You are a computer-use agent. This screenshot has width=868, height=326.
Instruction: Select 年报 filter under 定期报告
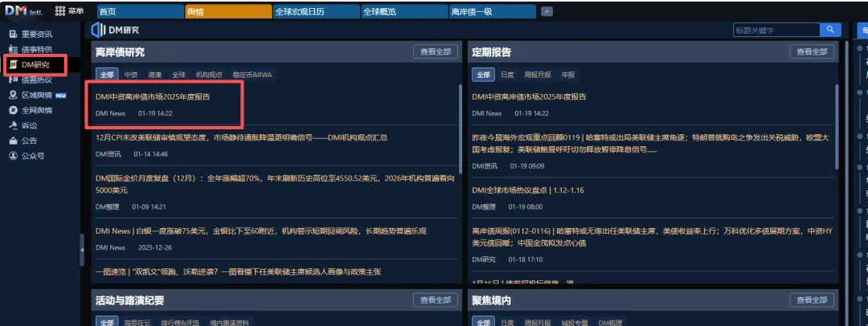(568, 75)
